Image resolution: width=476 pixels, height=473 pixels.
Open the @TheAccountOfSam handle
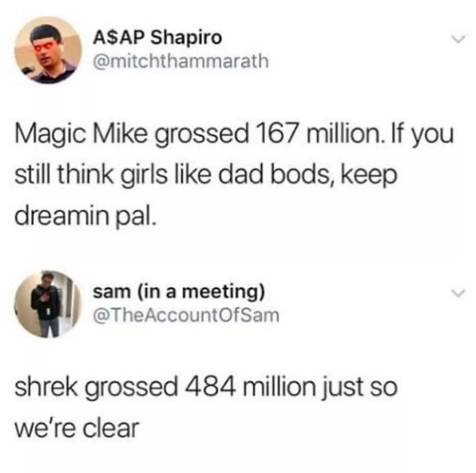tap(186, 315)
